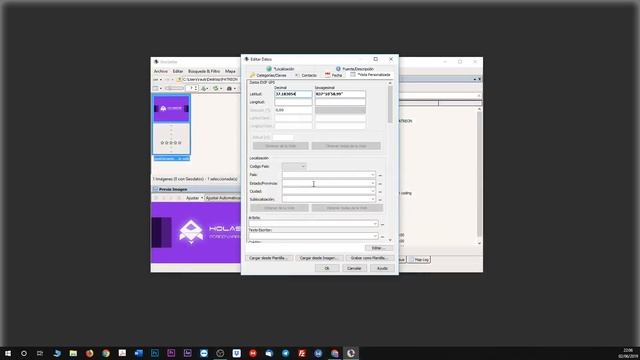The image size is (640, 360).
Task: Click Cargar desde Plantilla button
Action: (x=269, y=258)
